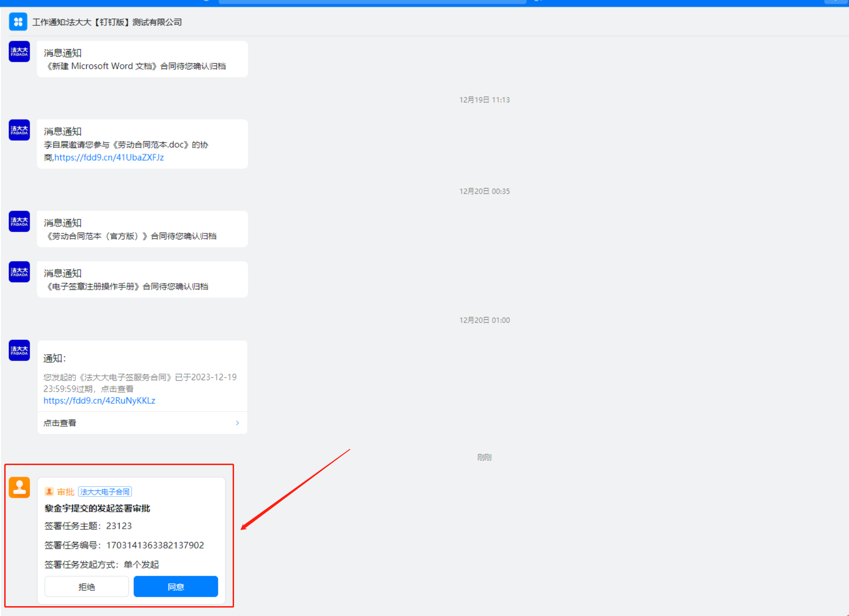Click the line 签署任务主题：23123
This screenshot has width=849, height=616.
click(88, 526)
